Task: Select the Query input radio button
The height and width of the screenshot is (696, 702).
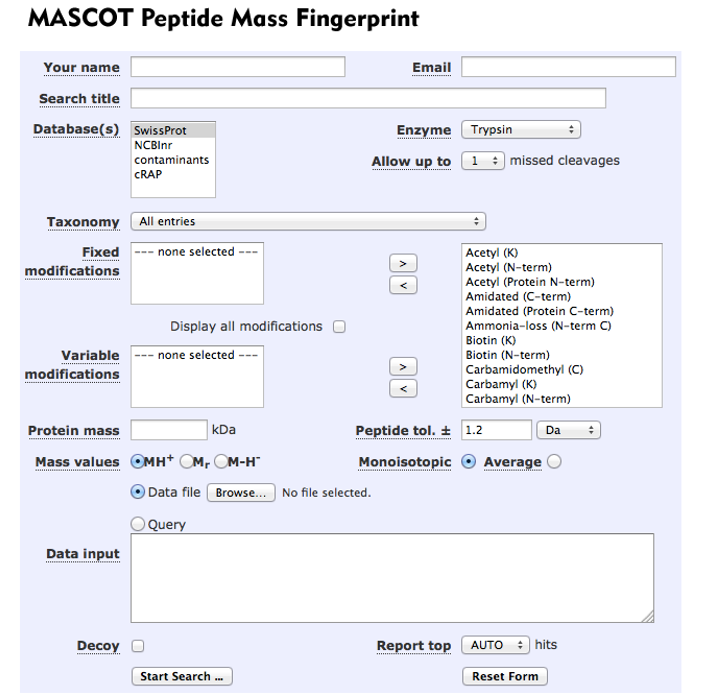Action: tap(138, 524)
